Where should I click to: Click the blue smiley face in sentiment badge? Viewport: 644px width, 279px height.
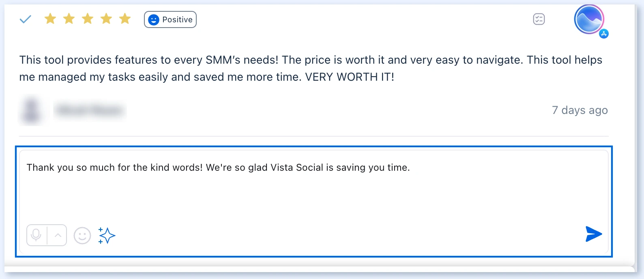coord(154,20)
